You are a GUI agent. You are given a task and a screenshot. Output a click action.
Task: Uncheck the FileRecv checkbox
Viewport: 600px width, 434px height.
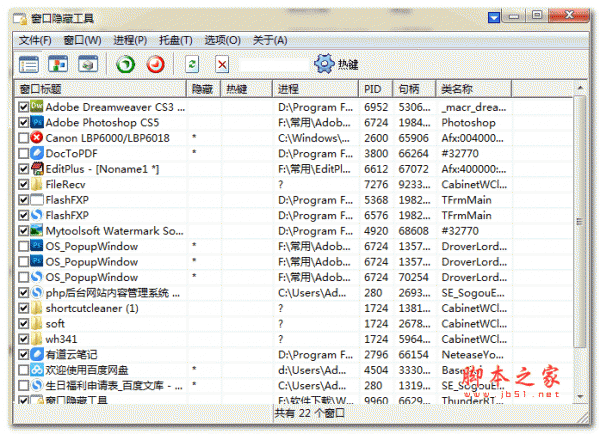coord(23,184)
